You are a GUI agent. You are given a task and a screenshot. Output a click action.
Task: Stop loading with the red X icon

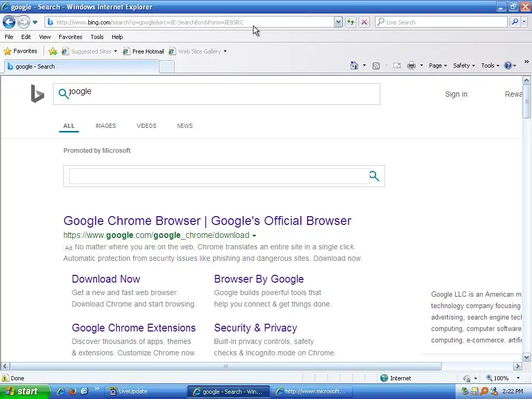tap(364, 22)
